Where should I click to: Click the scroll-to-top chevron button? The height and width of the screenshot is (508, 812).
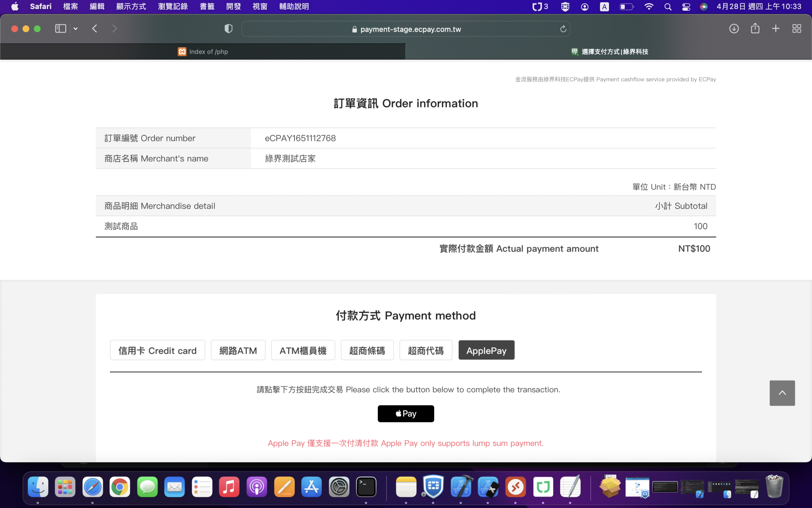click(782, 393)
